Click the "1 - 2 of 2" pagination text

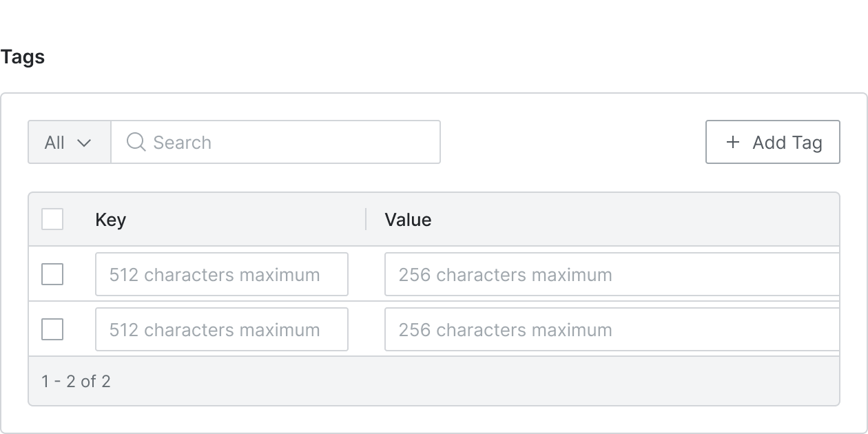(x=76, y=381)
